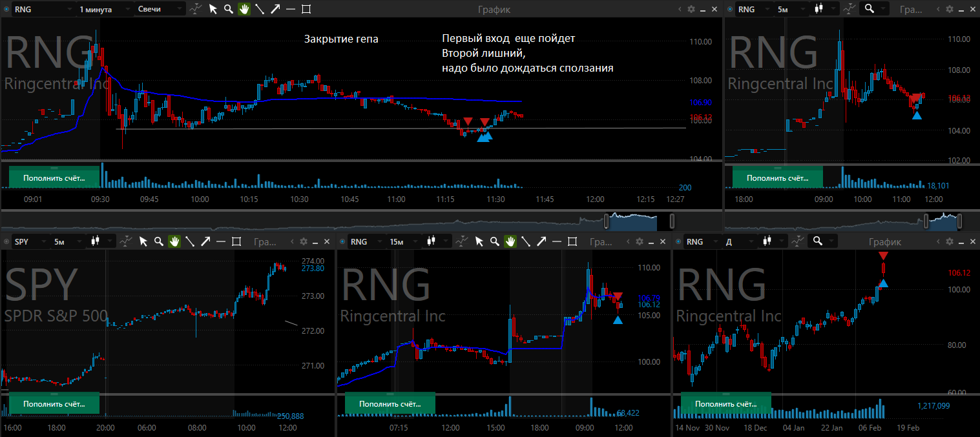Click 'Пополнить счёт...' in the RNG 5m chart

pos(778,178)
